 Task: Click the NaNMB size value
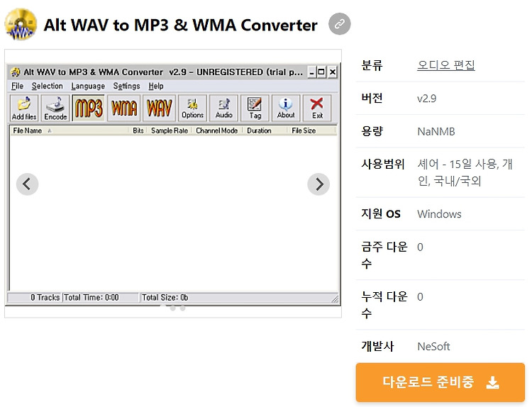point(436,131)
